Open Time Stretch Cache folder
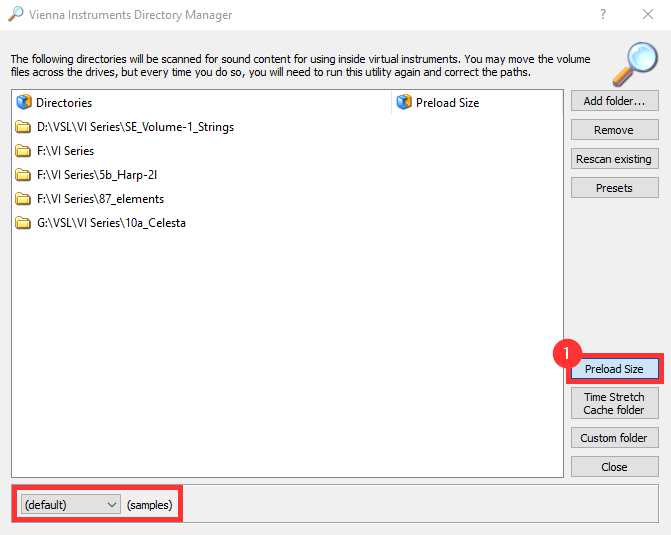The image size is (671, 535). click(615, 403)
